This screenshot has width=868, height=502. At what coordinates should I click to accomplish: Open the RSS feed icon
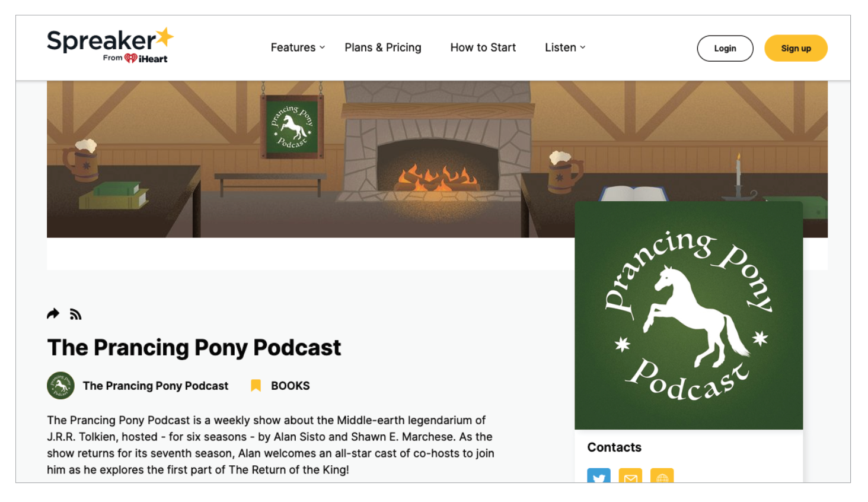pyautogui.click(x=75, y=314)
